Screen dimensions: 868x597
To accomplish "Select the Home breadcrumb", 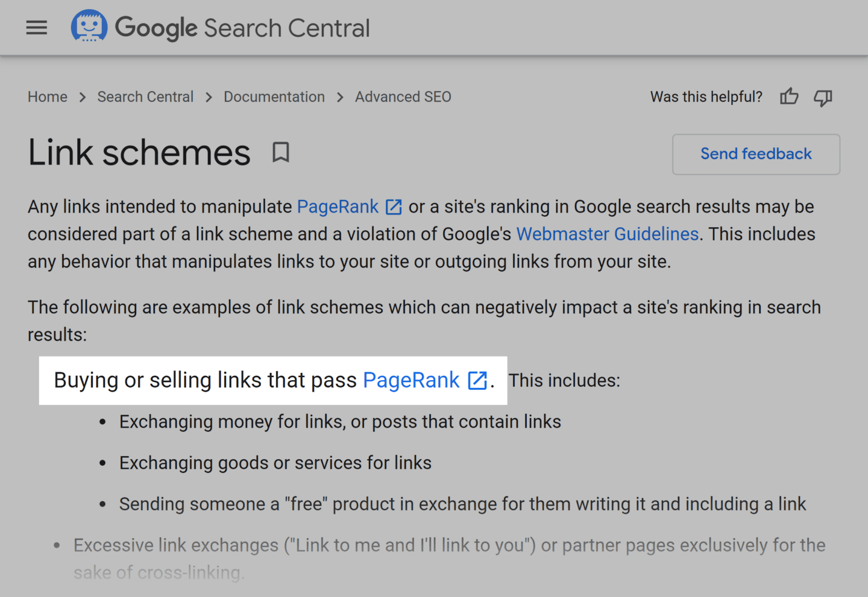I will coord(47,96).
